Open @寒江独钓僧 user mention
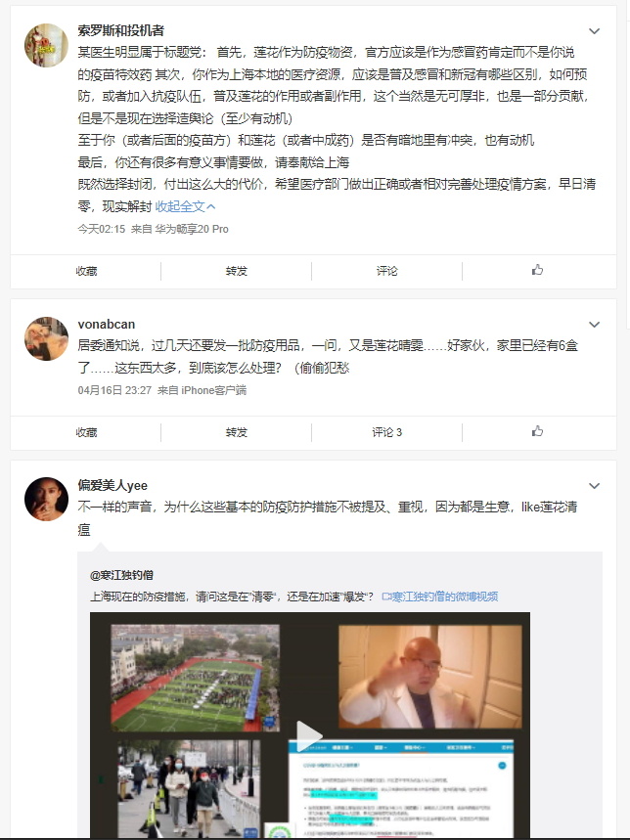Image resolution: width=630 pixels, height=840 pixels. pyautogui.click(x=121, y=575)
